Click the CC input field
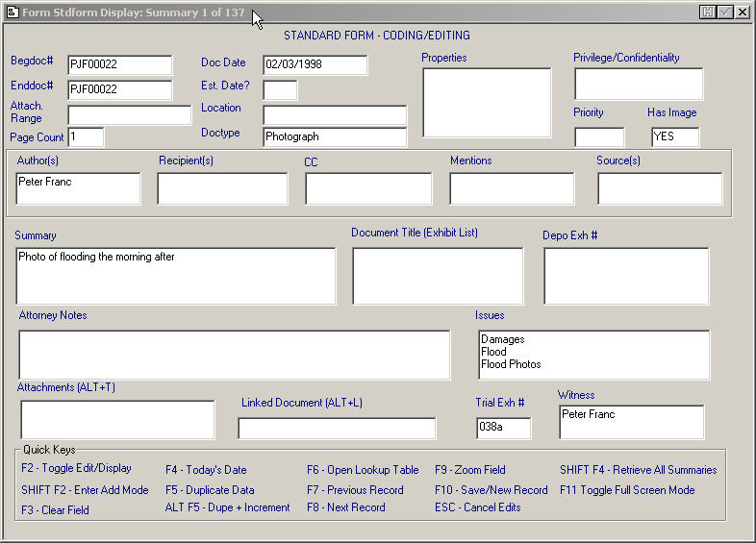This screenshot has height=543, width=756. click(368, 188)
